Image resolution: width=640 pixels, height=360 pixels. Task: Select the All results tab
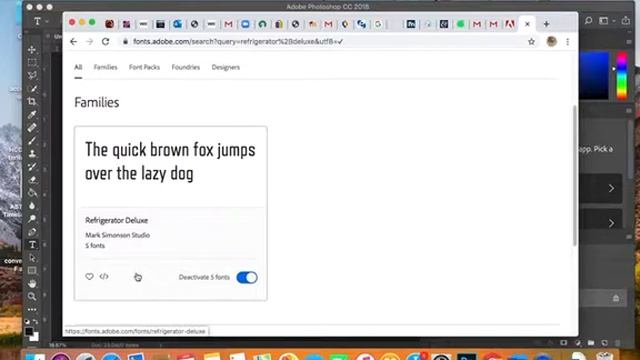pos(78,67)
